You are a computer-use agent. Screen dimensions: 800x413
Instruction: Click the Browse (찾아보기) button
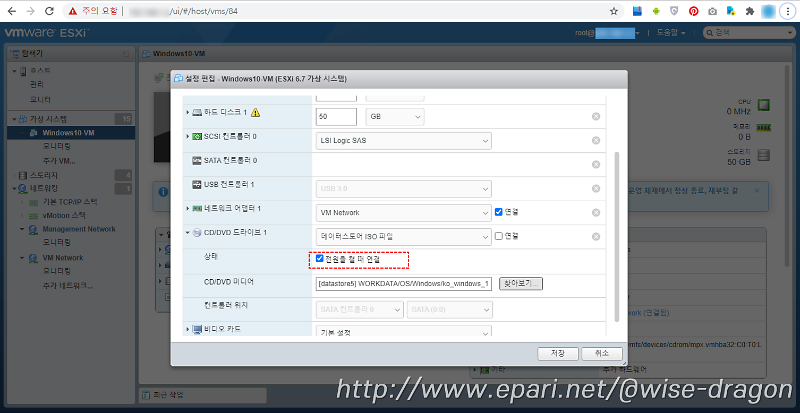coord(520,284)
